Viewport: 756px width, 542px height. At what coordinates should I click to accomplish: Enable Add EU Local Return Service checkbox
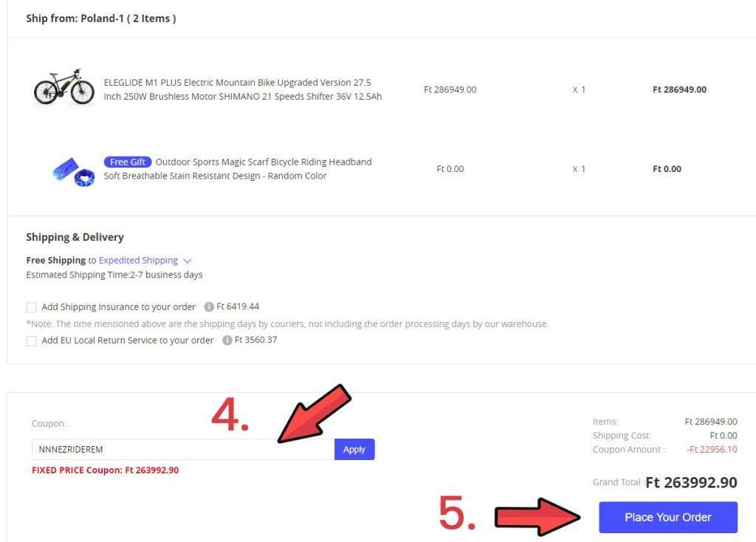tap(31, 341)
